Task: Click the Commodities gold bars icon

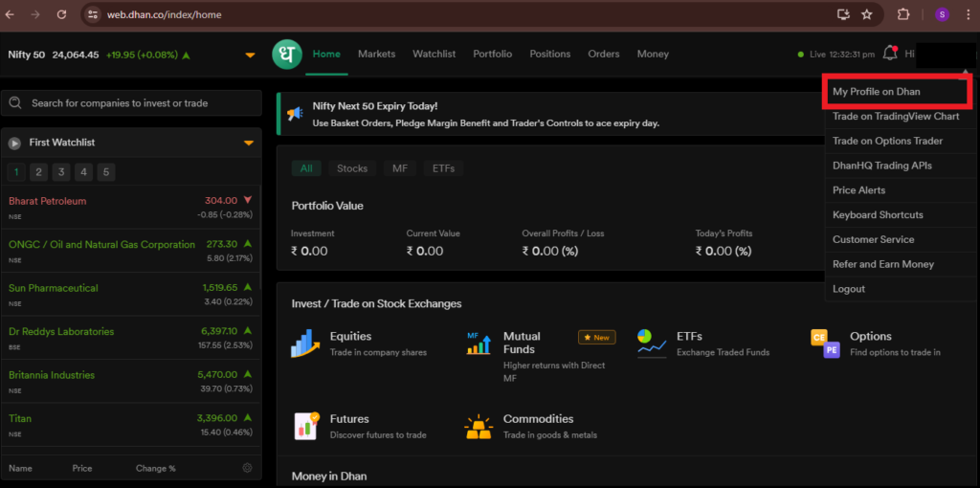Action: point(479,426)
